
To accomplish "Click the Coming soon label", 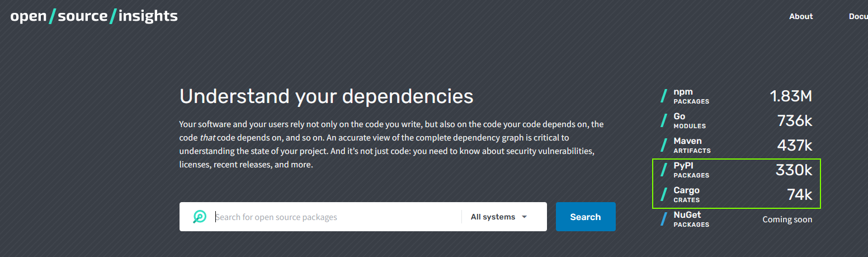I will [x=787, y=219].
